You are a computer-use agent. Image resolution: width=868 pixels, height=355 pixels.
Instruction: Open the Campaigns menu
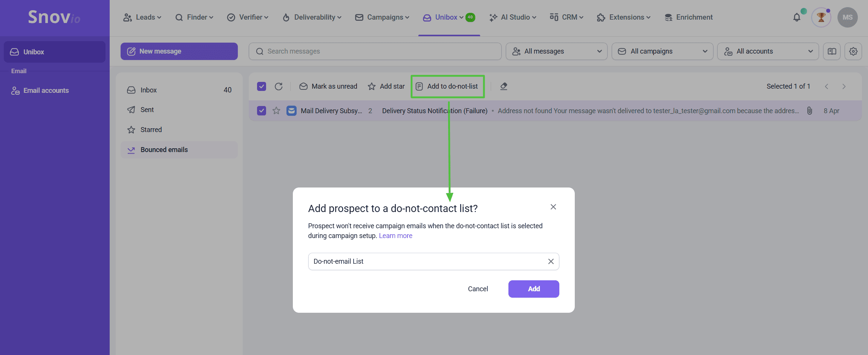click(x=382, y=17)
